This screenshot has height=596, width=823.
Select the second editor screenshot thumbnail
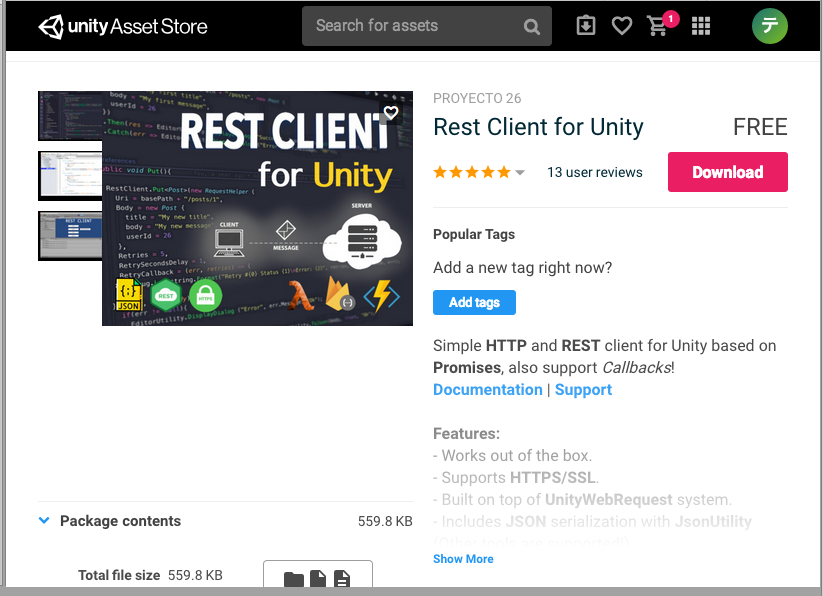pyautogui.click(x=70, y=176)
